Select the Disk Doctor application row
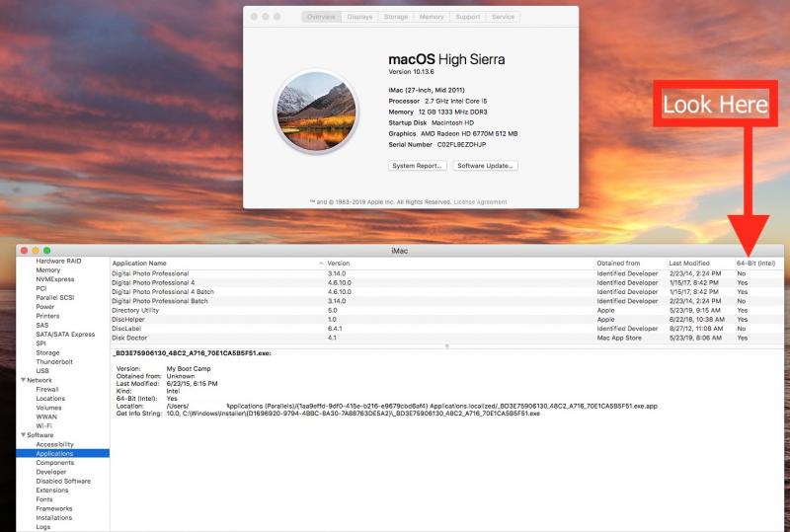Viewport: 790px width, 532px height. 447,338
